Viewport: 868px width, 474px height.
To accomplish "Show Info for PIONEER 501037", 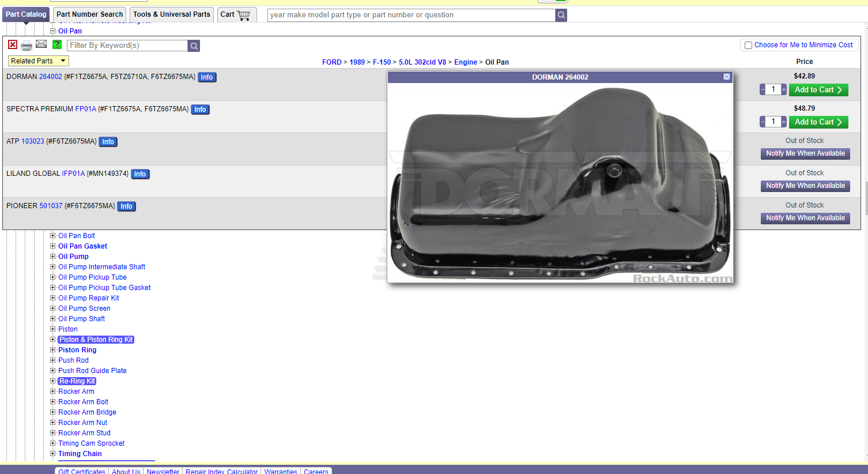I will click(x=126, y=206).
